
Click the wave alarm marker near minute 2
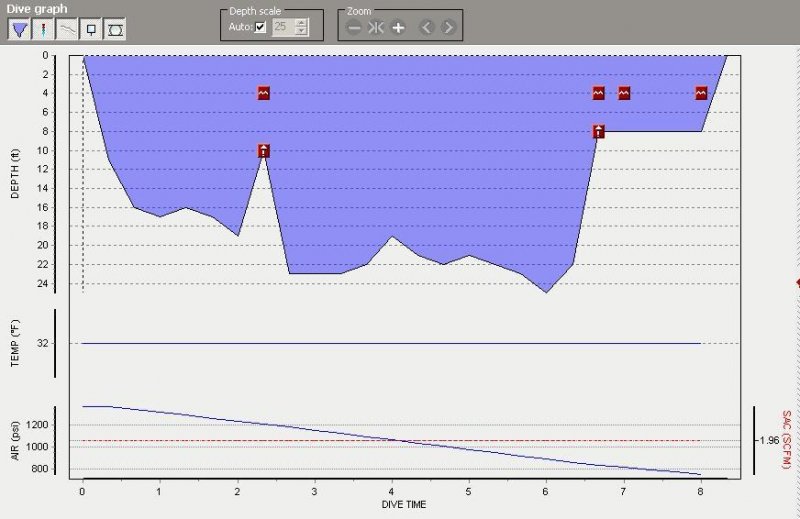(263, 93)
